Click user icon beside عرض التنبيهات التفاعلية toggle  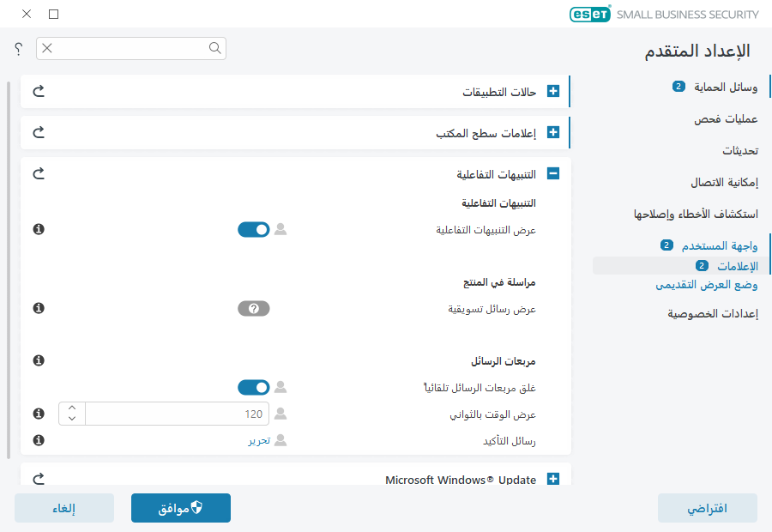[280, 229]
